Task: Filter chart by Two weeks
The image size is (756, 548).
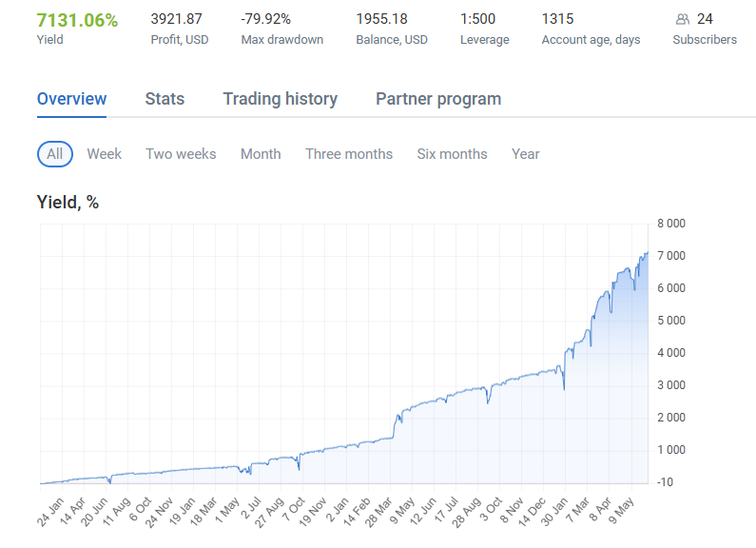Action: [x=181, y=154]
